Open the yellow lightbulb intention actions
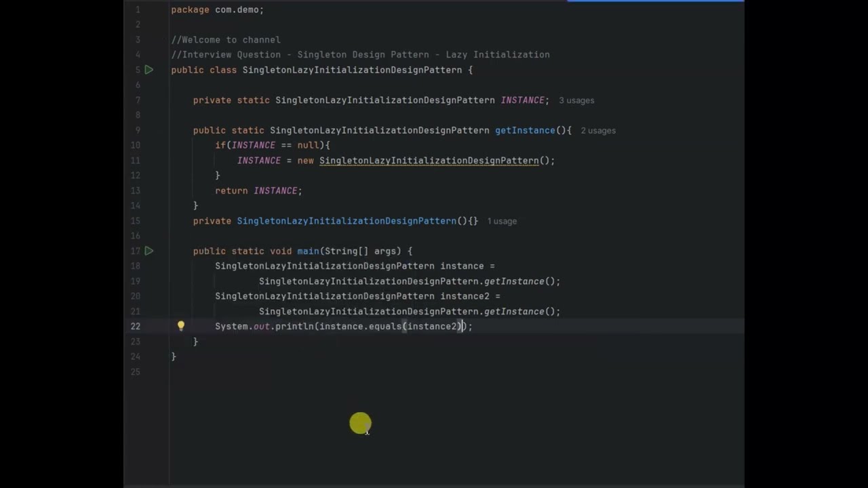This screenshot has height=488, width=868. [181, 326]
